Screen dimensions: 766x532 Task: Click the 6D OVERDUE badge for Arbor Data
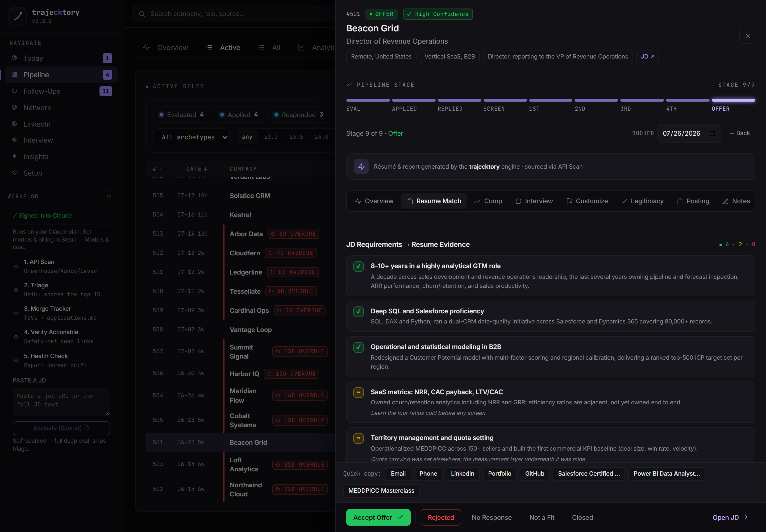tap(293, 234)
